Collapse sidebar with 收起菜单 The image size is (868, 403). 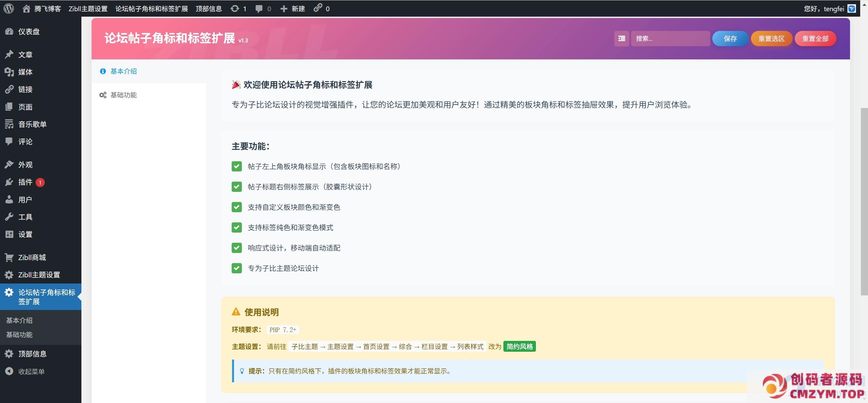pos(31,371)
